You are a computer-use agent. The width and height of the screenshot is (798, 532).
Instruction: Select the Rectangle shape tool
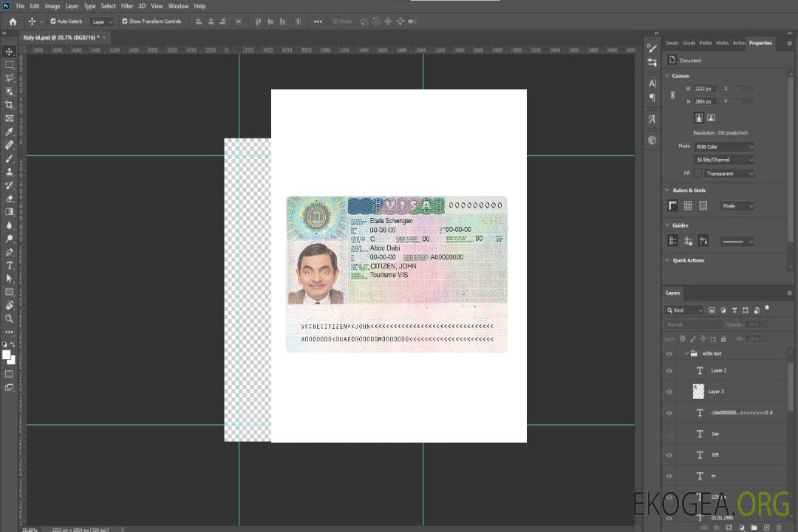click(x=9, y=292)
